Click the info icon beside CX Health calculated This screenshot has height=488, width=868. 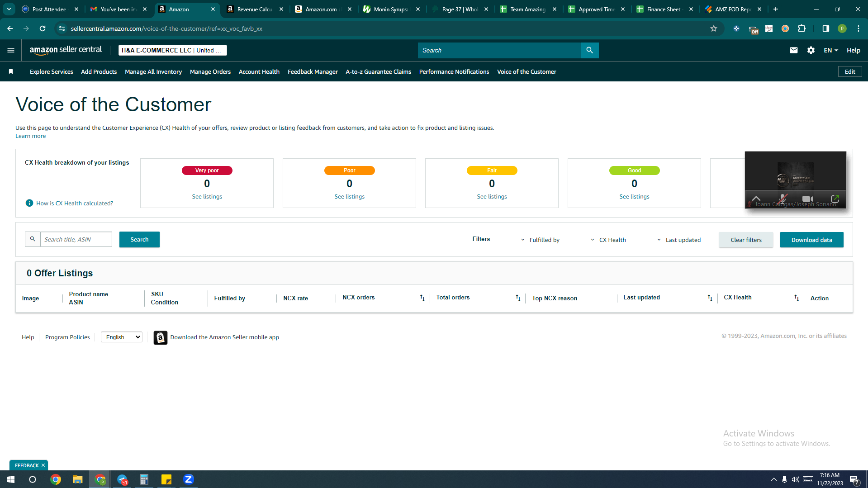(x=29, y=203)
